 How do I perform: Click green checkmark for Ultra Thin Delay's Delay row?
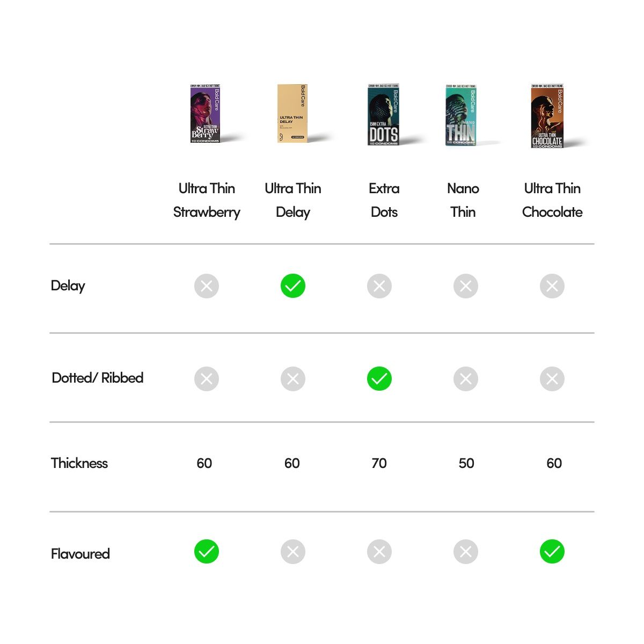[293, 286]
